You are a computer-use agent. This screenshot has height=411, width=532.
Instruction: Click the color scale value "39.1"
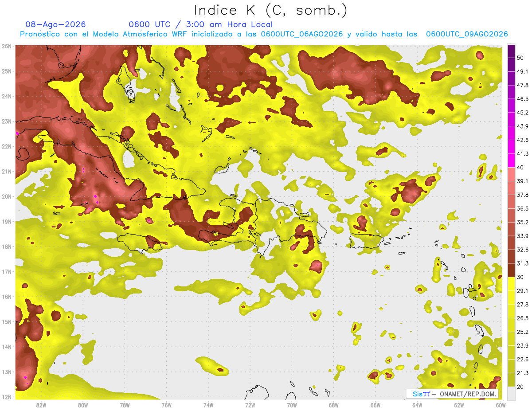[x=522, y=181]
